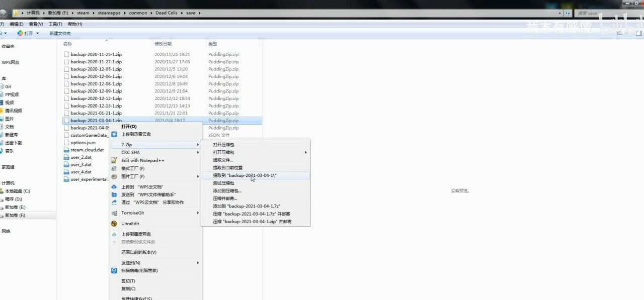
Task: Click 新建文件夹 toolbar button
Action: 60,33
